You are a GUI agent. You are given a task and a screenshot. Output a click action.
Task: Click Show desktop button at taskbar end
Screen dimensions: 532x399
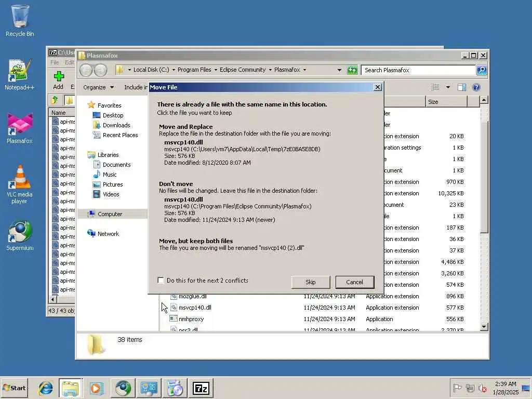pos(526,388)
